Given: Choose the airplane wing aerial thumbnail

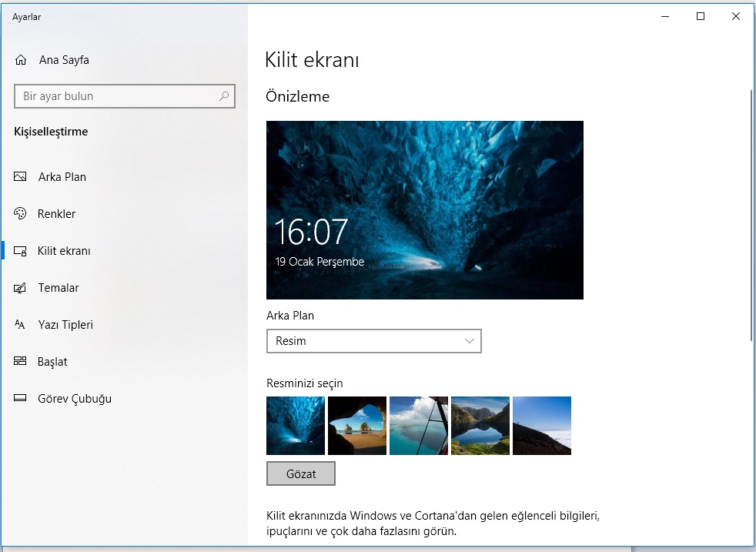Looking at the screenshot, I should coord(419,426).
